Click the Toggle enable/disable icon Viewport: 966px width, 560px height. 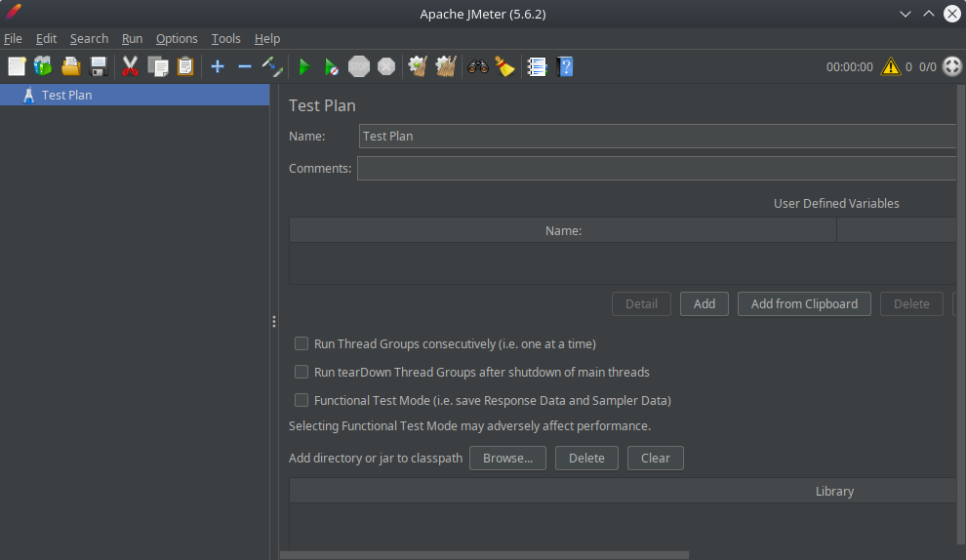click(271, 66)
